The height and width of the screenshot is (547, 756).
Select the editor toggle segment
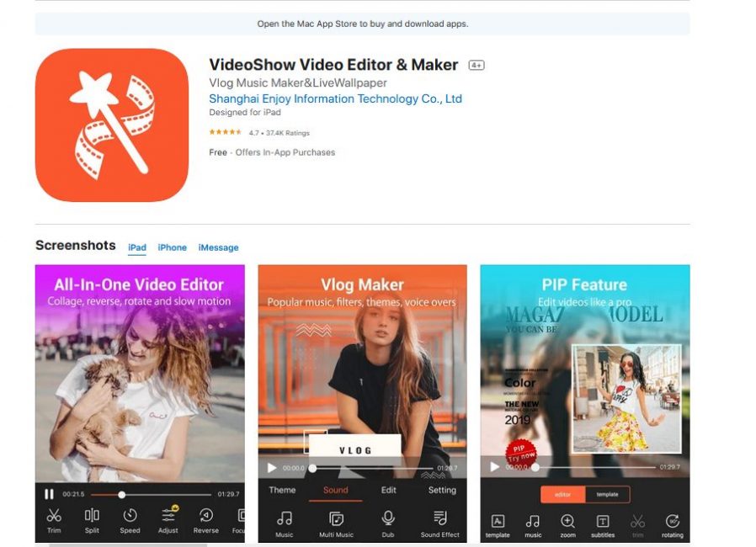click(x=562, y=495)
